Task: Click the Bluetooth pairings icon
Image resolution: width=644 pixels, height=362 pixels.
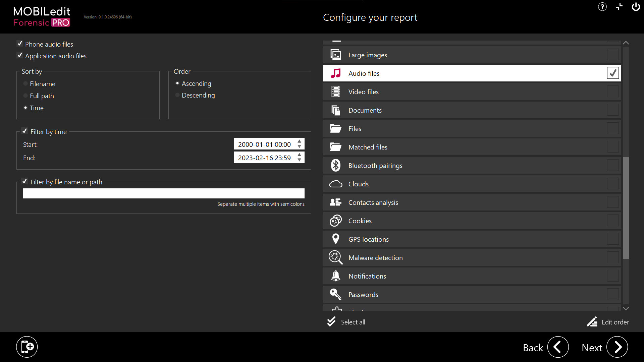Action: pyautogui.click(x=335, y=165)
